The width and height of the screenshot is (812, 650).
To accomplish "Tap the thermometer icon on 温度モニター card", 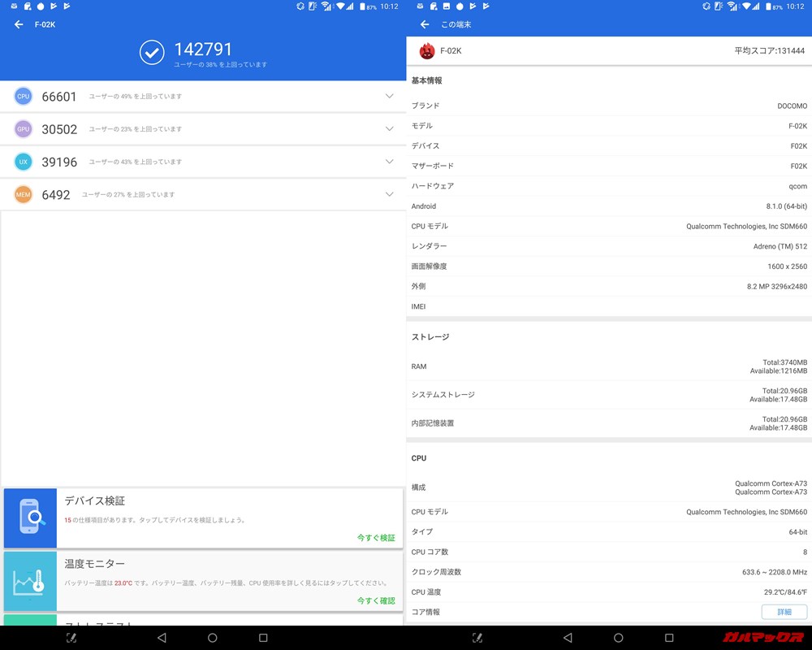I will (x=30, y=580).
